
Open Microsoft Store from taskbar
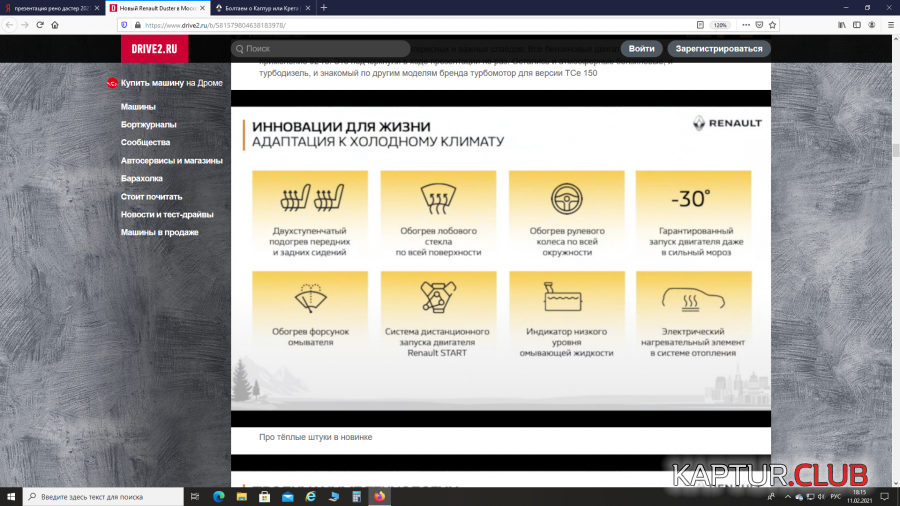click(265, 497)
